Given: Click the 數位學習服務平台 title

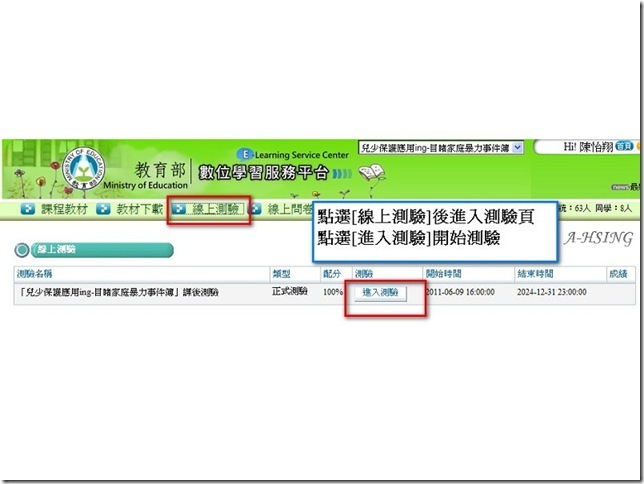Looking at the screenshot, I should [x=264, y=173].
